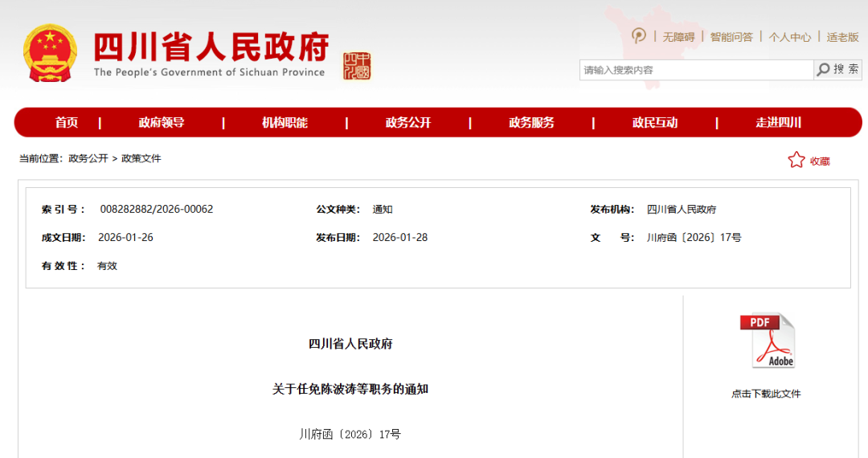Image resolution: width=868 pixels, height=458 pixels.
Task: Open 政民互动 navigation menu item
Action: click(x=654, y=123)
